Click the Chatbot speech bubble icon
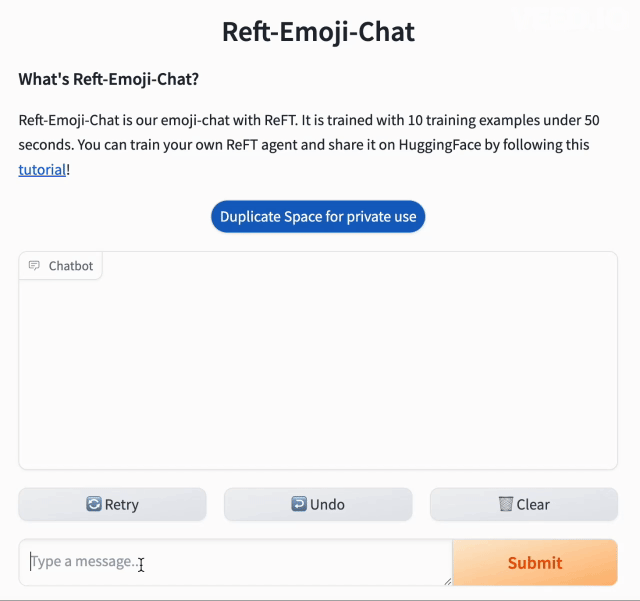This screenshot has width=640, height=601. 35,266
